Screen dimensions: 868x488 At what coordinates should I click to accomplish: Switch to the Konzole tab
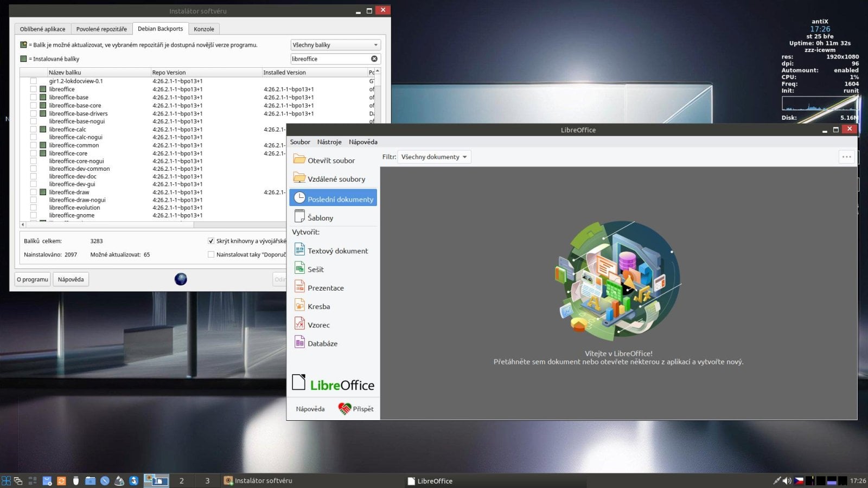(x=204, y=29)
